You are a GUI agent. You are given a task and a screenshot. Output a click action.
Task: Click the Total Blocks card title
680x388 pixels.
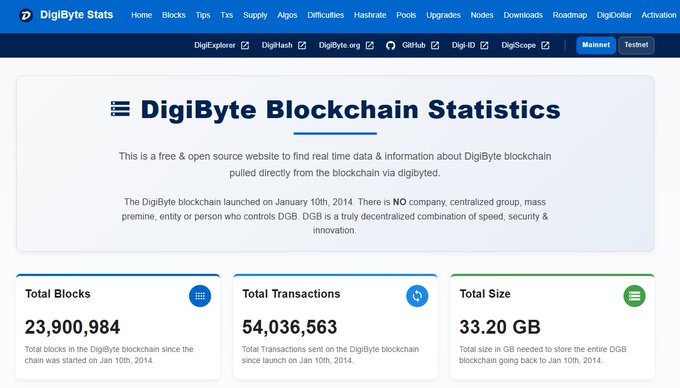(58, 294)
